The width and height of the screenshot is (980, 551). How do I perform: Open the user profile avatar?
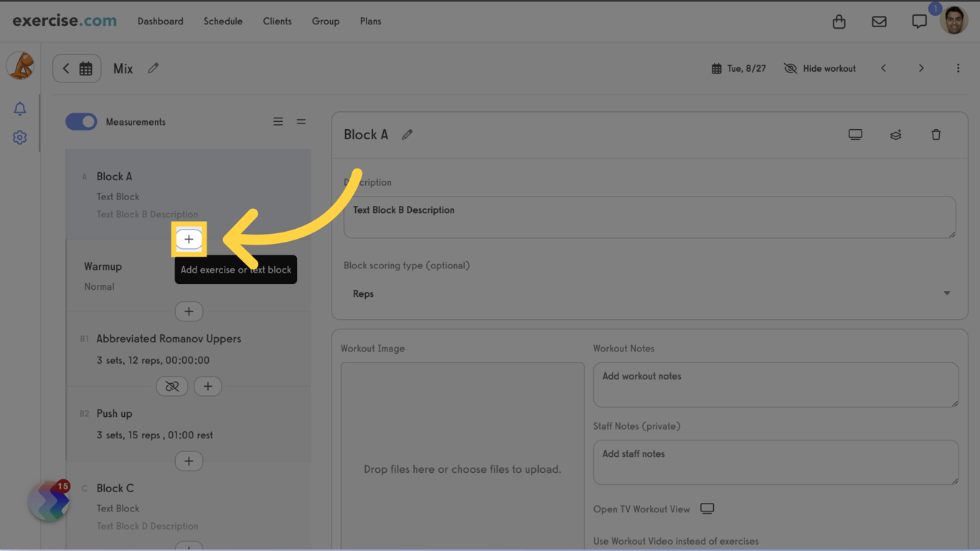[x=954, y=21]
